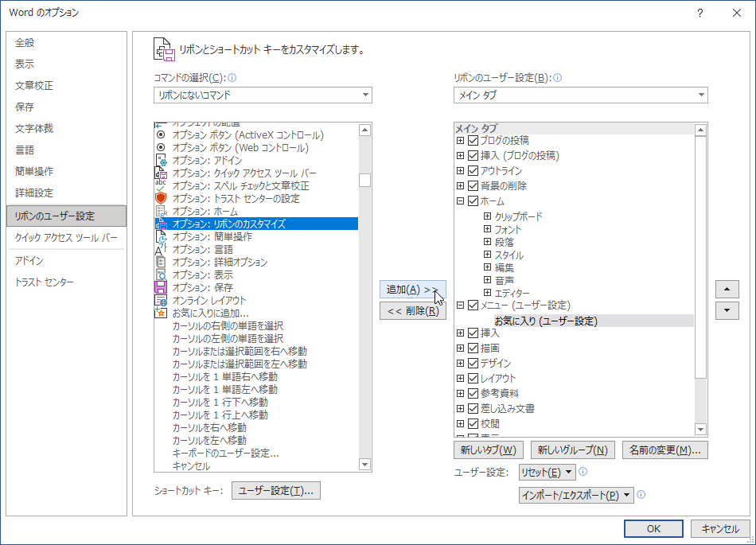Click the info icon next to リボンのユーザー設定 label

tap(557, 78)
